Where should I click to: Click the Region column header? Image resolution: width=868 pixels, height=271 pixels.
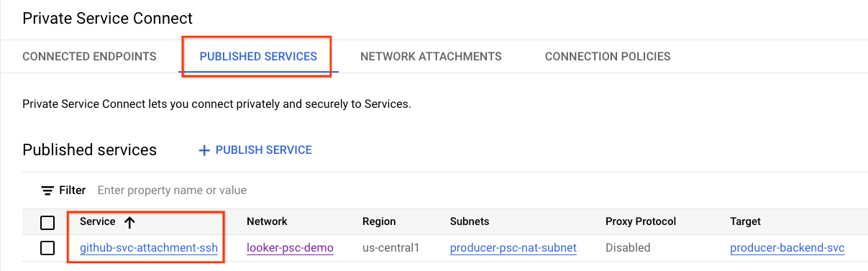[x=379, y=221]
